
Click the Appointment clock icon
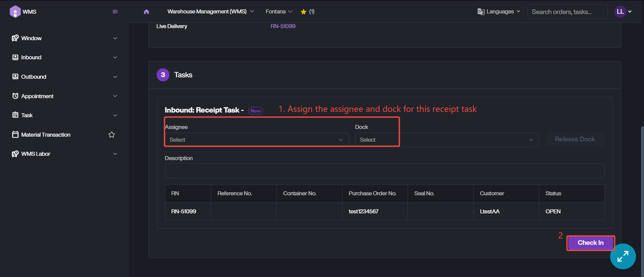pos(15,96)
